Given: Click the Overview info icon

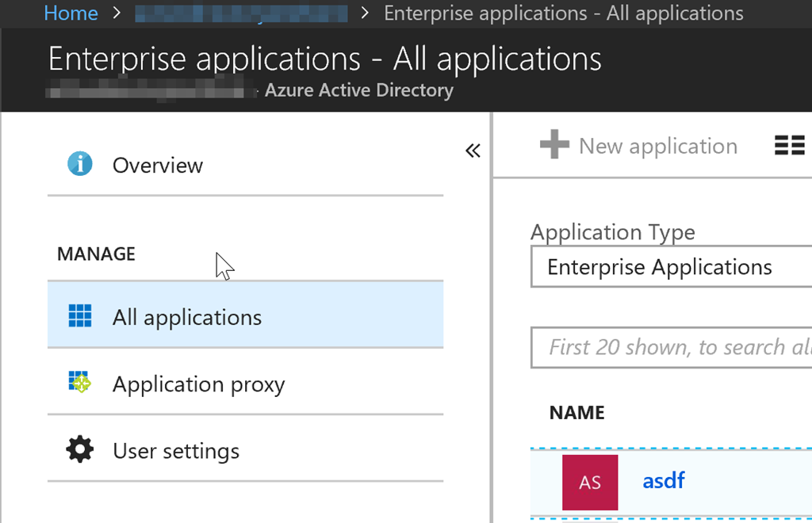Looking at the screenshot, I should click(x=80, y=164).
